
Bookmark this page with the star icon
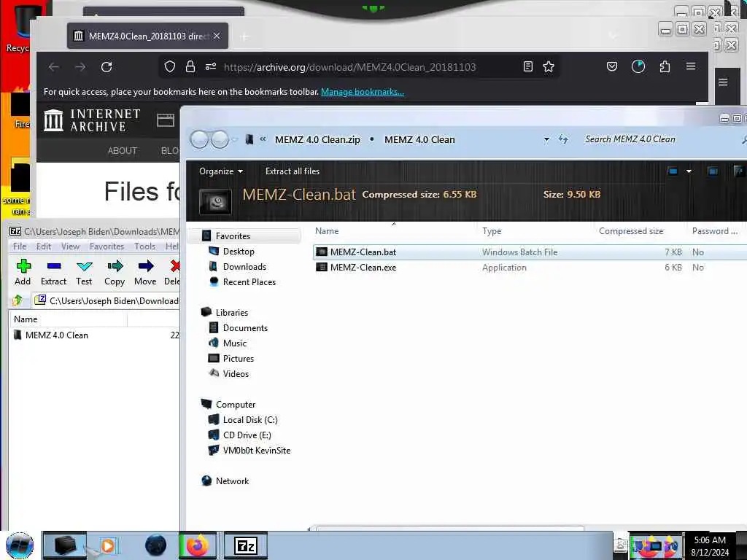tap(549, 66)
